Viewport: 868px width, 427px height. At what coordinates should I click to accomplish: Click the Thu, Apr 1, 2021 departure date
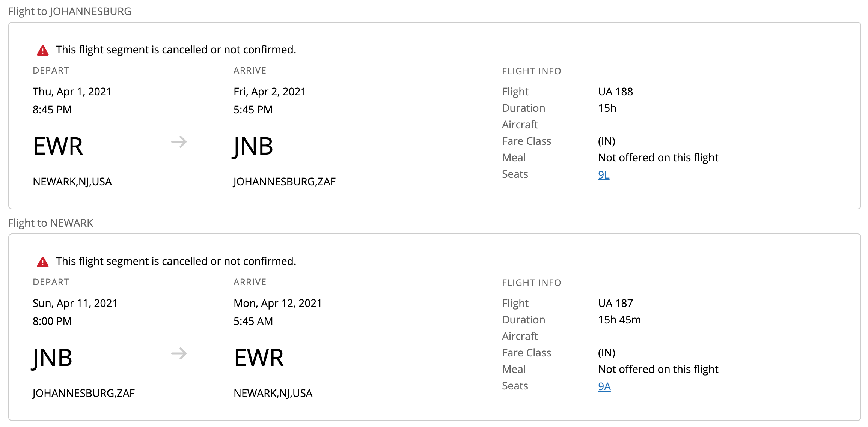point(72,92)
